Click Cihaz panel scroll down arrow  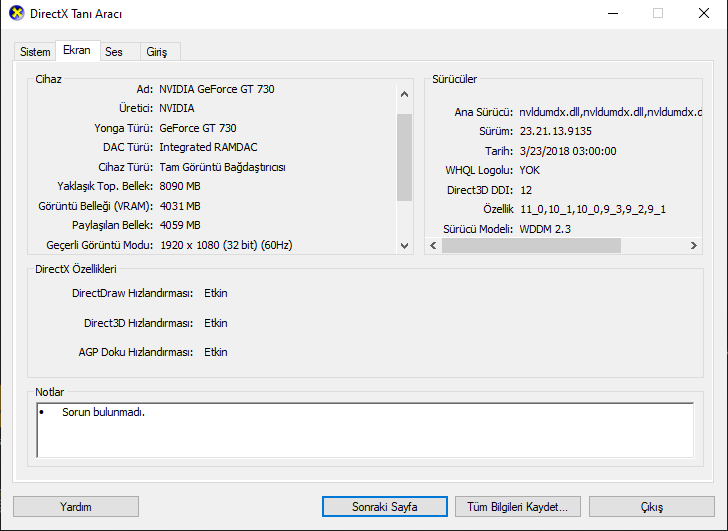(404, 246)
